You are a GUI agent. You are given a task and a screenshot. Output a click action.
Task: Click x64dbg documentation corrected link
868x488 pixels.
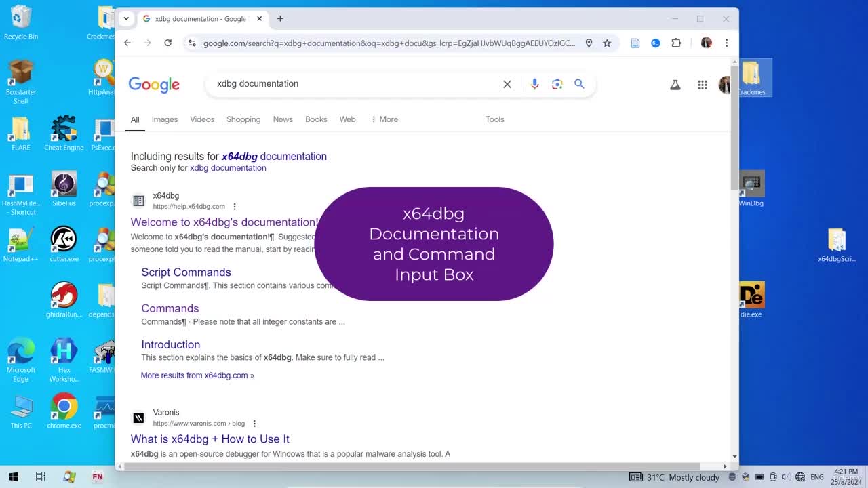[274, 156]
